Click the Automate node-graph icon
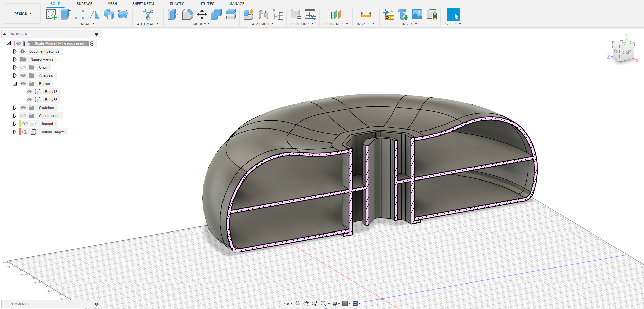Viewport: 644px width, 309px height. (x=148, y=14)
